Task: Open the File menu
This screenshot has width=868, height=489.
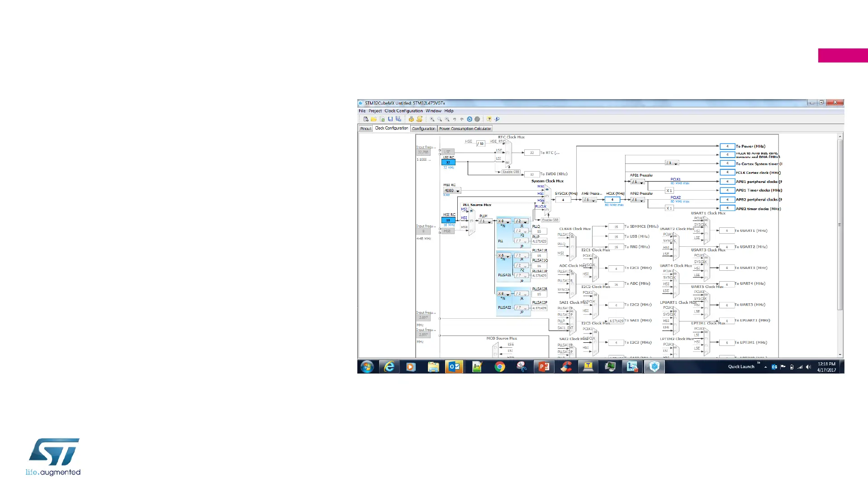Action: tap(362, 111)
